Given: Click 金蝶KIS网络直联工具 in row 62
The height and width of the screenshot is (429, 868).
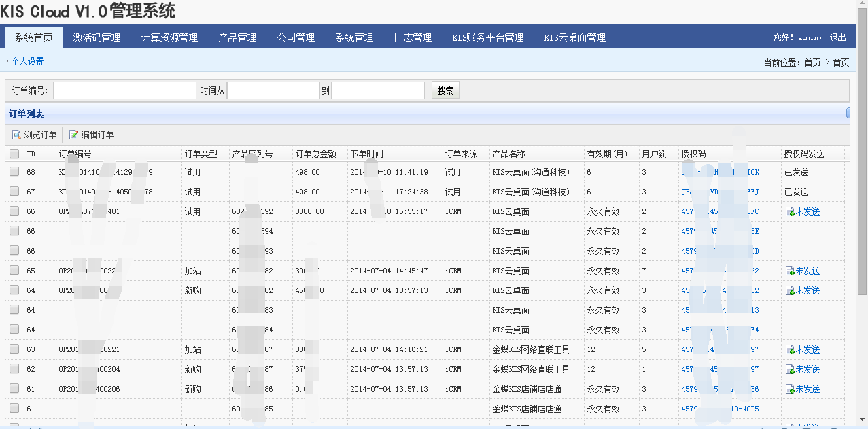Looking at the screenshot, I should [531, 369].
